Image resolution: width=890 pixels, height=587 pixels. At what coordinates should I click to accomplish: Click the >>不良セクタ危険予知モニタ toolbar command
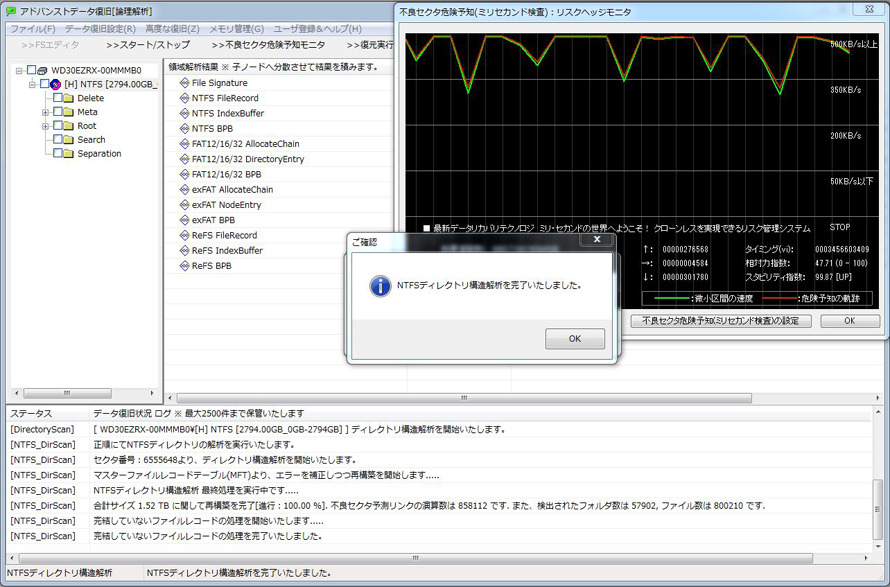click(x=268, y=45)
